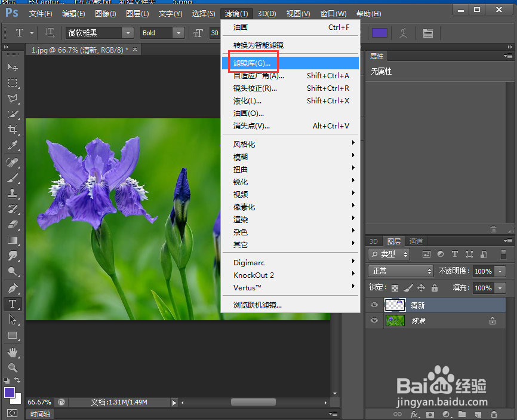
Task: Select the Rectangle shape tool
Action: point(13,336)
